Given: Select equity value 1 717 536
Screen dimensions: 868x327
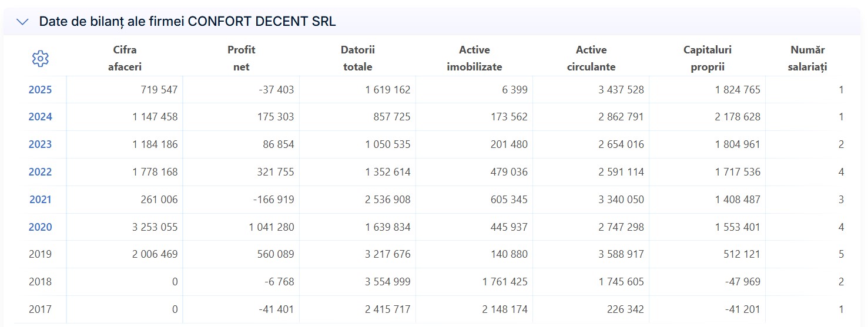Looking at the screenshot, I should pos(738,172).
